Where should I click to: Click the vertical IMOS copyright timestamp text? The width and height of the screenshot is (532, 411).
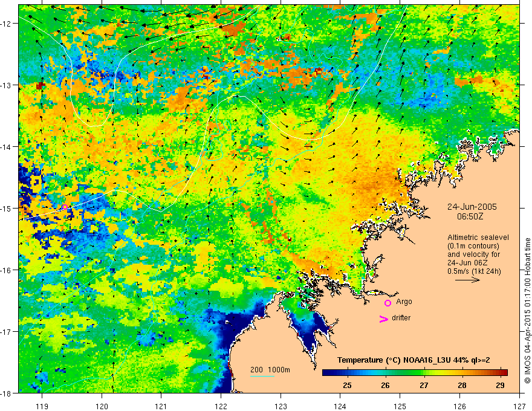click(527, 311)
